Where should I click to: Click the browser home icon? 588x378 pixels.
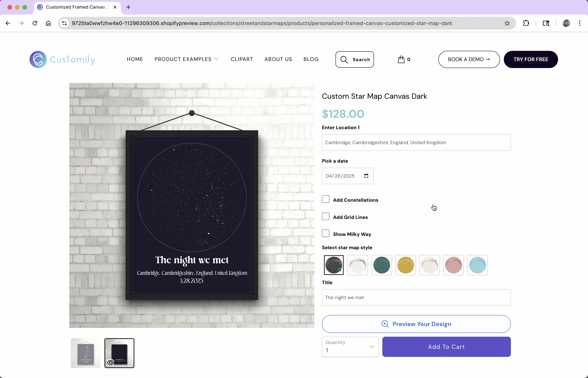pyautogui.click(x=48, y=23)
